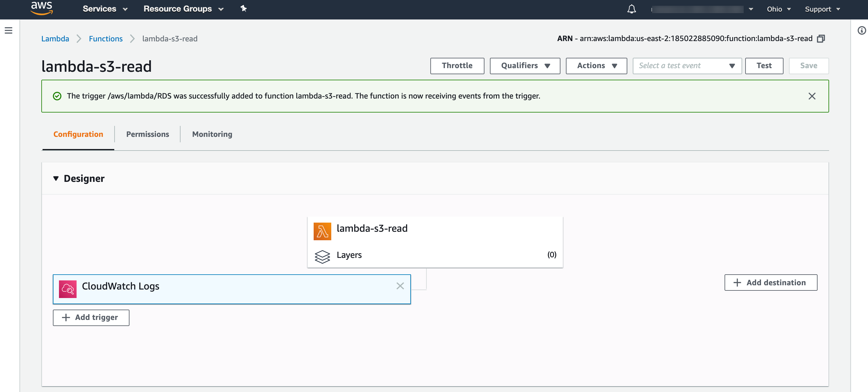Open the Actions dropdown
Screen dimensions: 868x392
(596, 66)
